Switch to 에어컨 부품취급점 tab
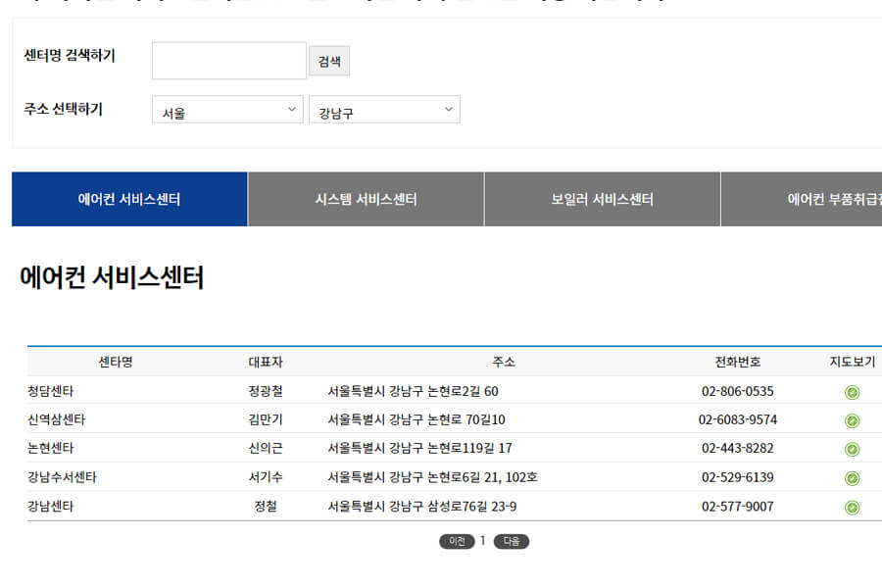Image resolution: width=882 pixels, height=588 pixels. tap(802, 199)
